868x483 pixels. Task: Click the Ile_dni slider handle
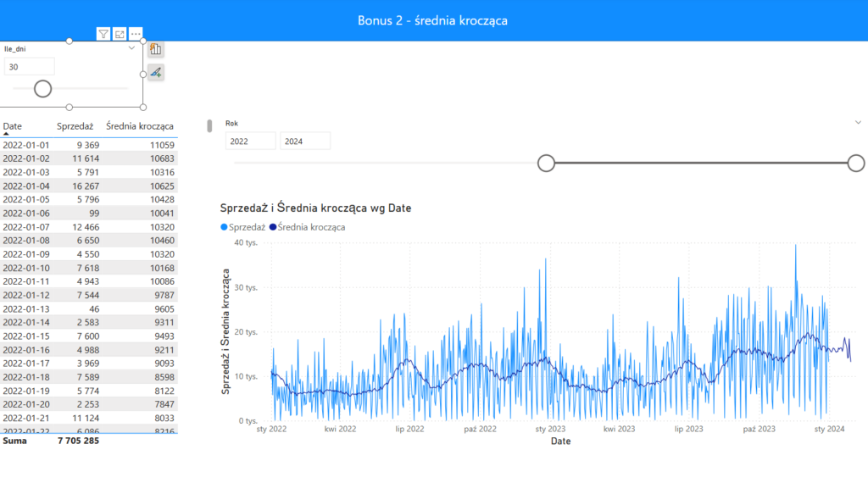pyautogui.click(x=42, y=88)
